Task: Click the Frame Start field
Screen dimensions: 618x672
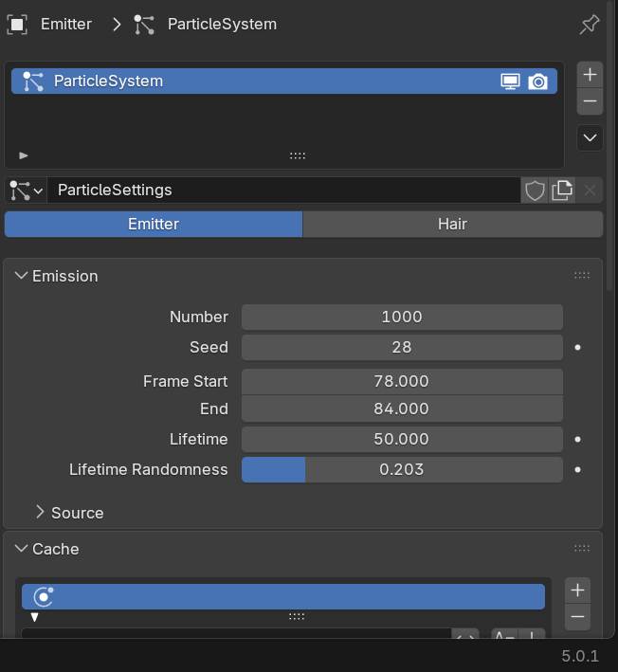Action: click(x=402, y=381)
